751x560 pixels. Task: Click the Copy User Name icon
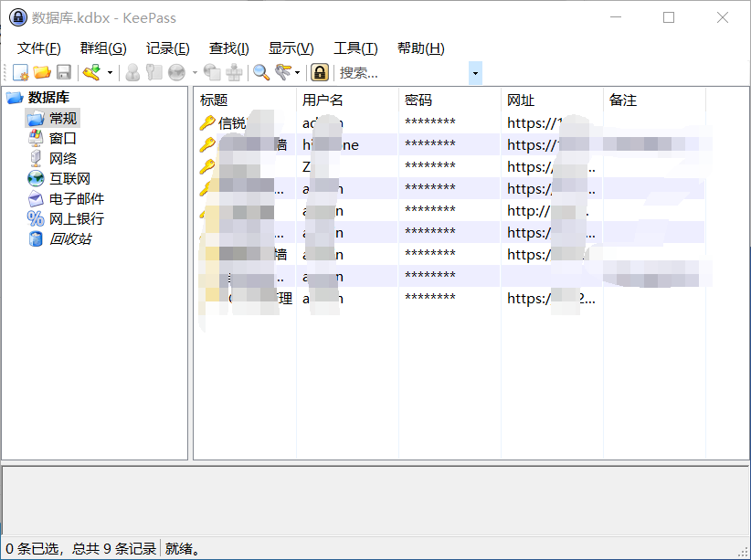pos(132,72)
